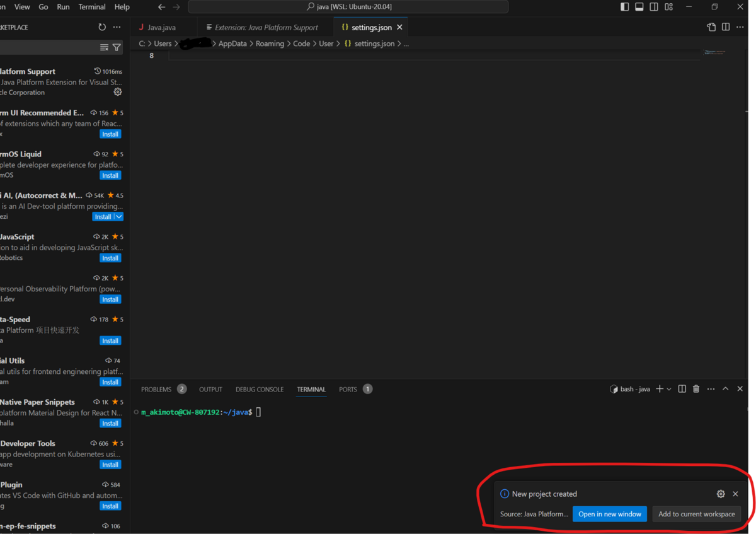756x534 pixels.
Task: Open the Extensions view more actions menu
Action: (x=117, y=27)
